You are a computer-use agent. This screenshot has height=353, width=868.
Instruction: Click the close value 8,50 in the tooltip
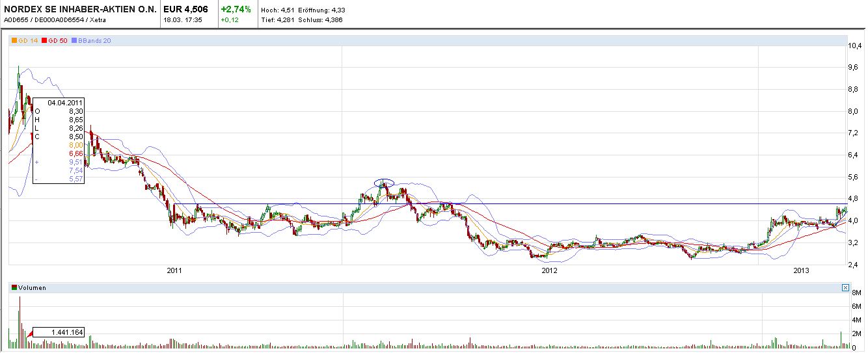click(x=75, y=137)
